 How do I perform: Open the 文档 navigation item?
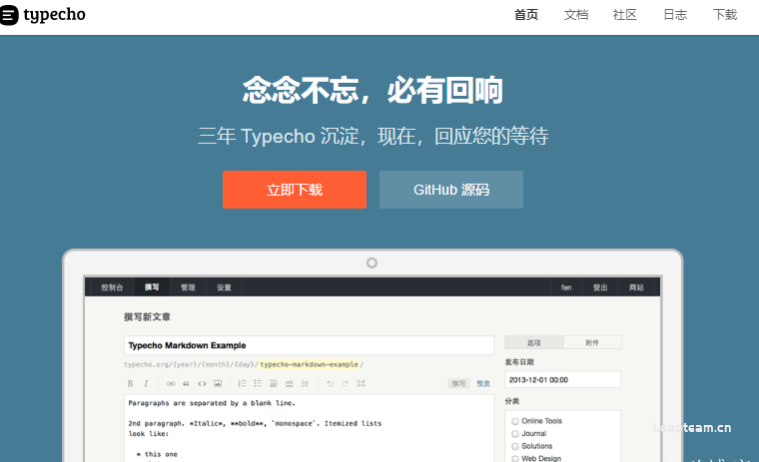pyautogui.click(x=576, y=15)
